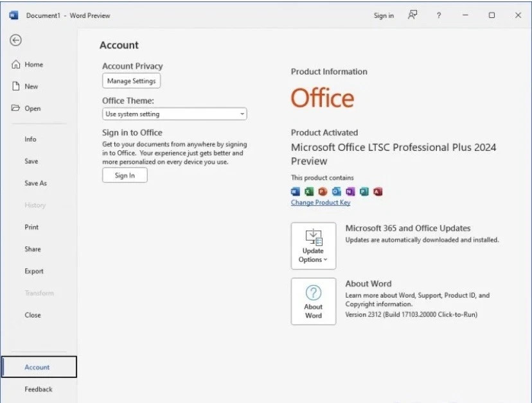This screenshot has height=403, width=532.
Task: Click the Outlook app icon under product contains
Action: 337,191
